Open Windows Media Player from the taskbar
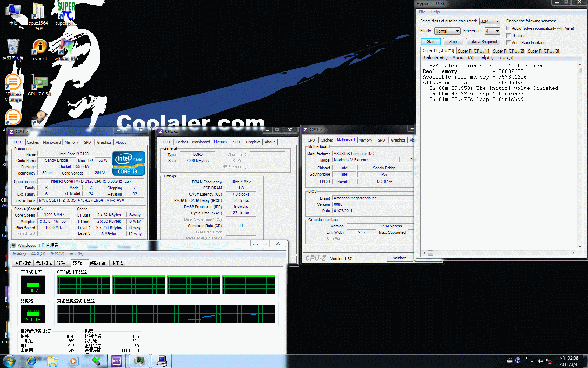Image resolution: width=588 pixels, height=368 pixels. pos(73,361)
